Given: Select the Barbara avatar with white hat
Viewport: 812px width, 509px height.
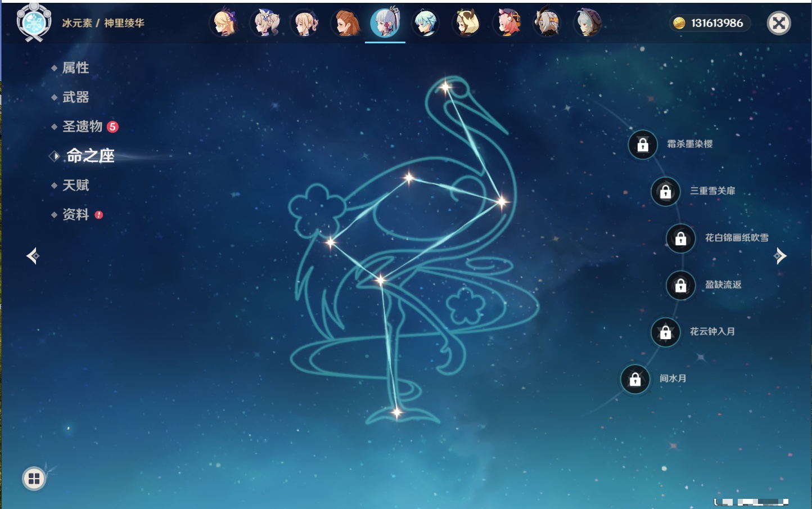Looking at the screenshot, I should [265, 23].
